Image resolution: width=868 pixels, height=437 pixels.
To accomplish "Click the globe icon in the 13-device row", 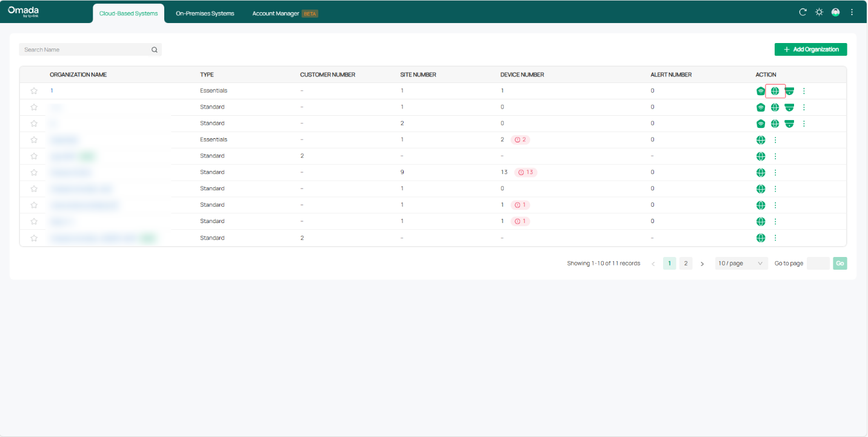I will click(761, 173).
